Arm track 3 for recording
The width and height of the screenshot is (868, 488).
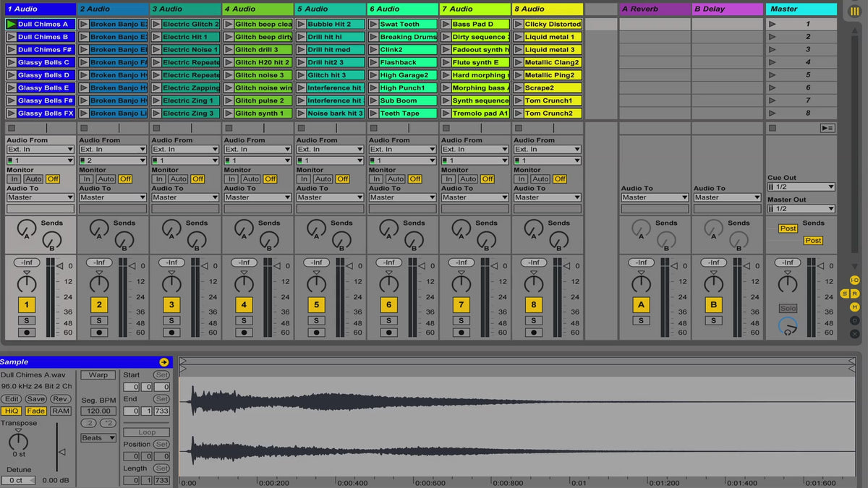[x=171, y=333]
